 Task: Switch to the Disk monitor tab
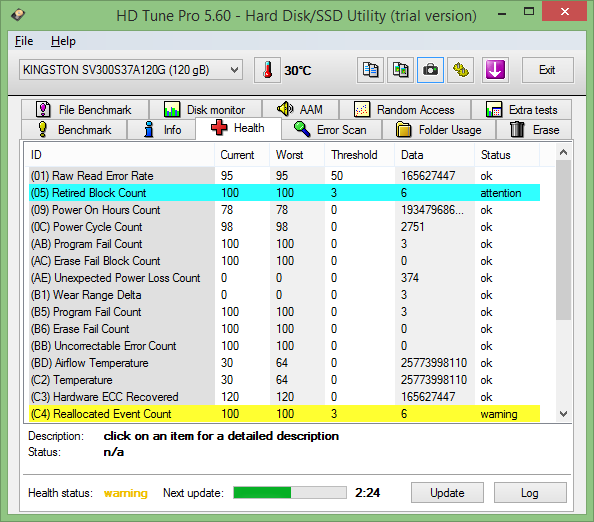[x=205, y=110]
